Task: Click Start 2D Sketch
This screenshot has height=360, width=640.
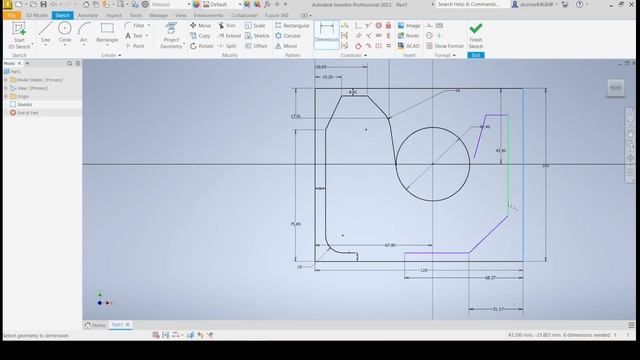Action: pyautogui.click(x=19, y=35)
